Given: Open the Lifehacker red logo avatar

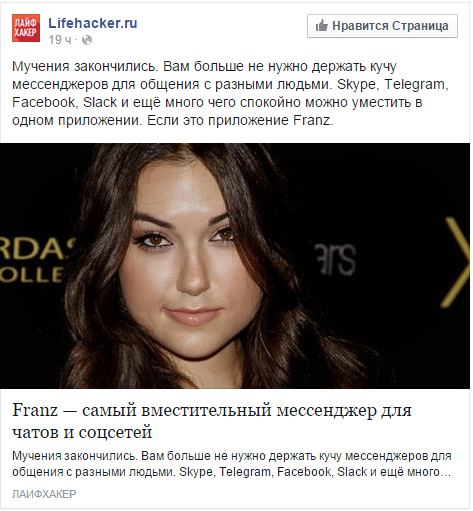Looking at the screenshot, I should click(26, 28).
